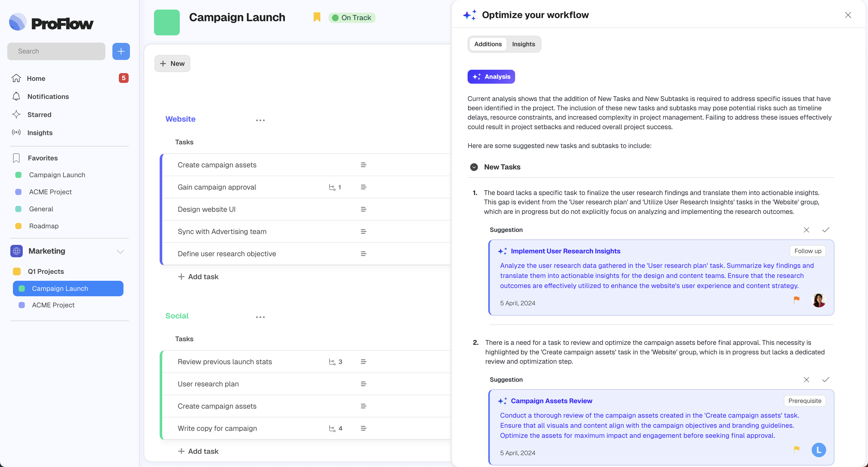This screenshot has height=467, width=868.
Task: Collapse the New Tasks section
Action: pos(474,167)
